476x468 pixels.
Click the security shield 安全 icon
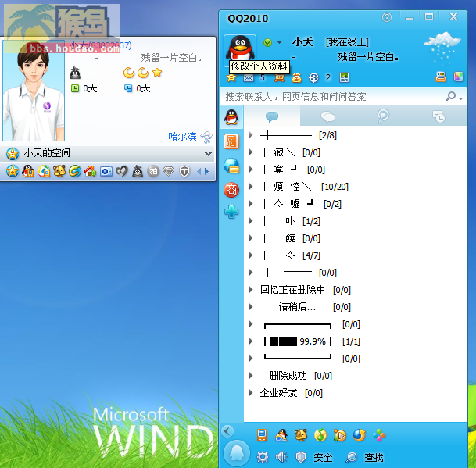point(301,457)
